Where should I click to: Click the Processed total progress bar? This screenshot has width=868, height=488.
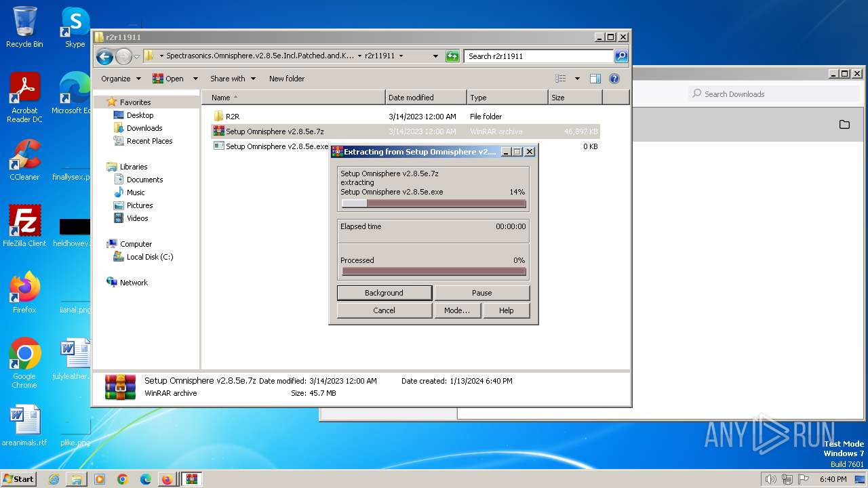point(434,271)
